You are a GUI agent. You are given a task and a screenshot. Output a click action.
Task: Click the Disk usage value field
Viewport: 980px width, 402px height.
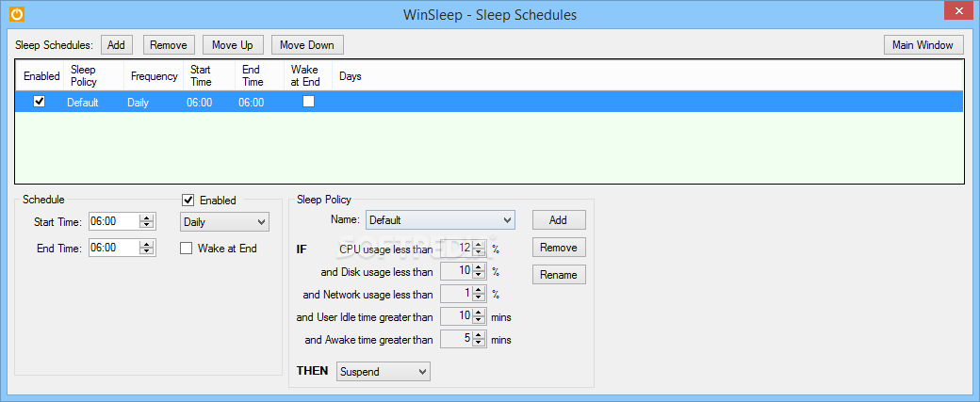click(x=456, y=271)
